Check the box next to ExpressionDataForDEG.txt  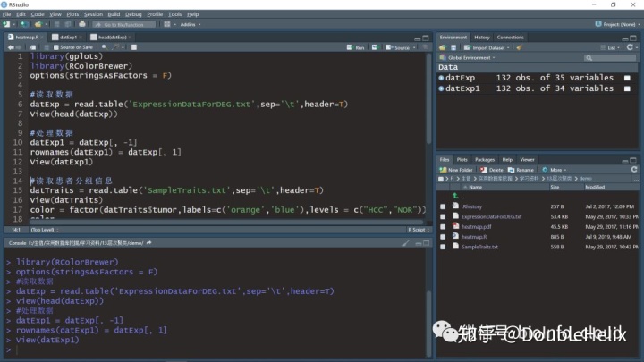pos(443,216)
